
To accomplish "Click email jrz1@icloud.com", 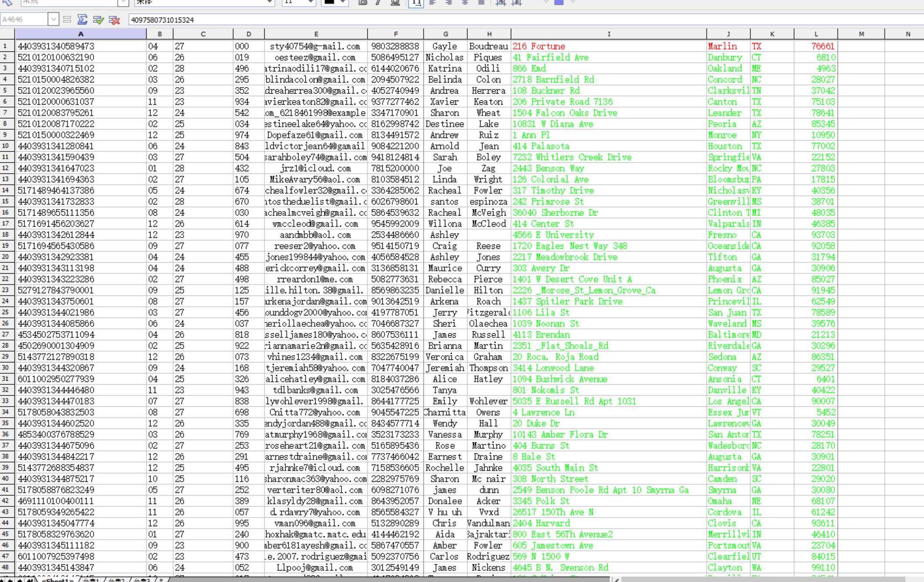I will click(316, 168).
